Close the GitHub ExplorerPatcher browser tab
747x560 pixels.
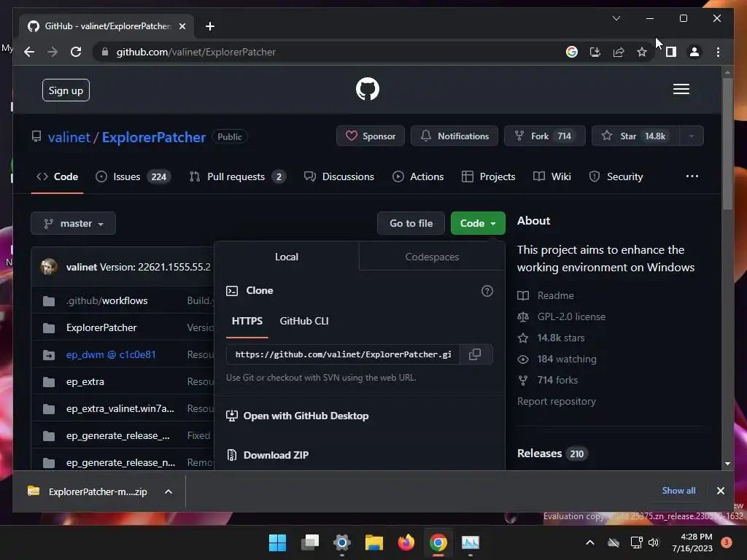[x=182, y=26]
